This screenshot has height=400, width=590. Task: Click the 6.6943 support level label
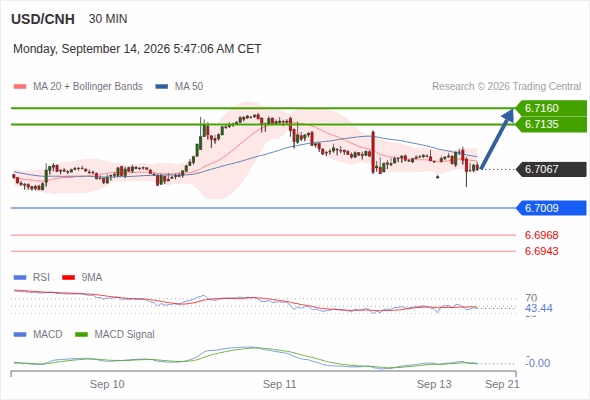pyautogui.click(x=541, y=251)
